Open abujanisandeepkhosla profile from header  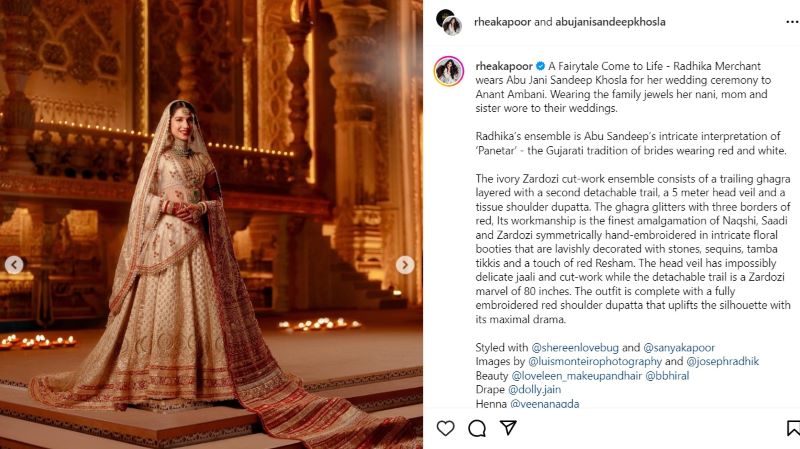[x=610, y=22]
